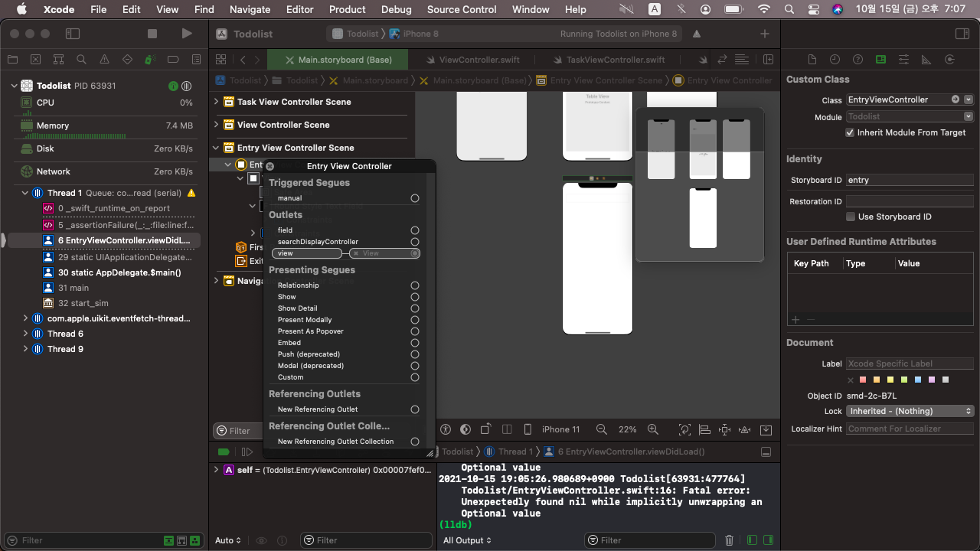Open the Report navigator
The height and width of the screenshot is (551, 980).
coord(196,60)
